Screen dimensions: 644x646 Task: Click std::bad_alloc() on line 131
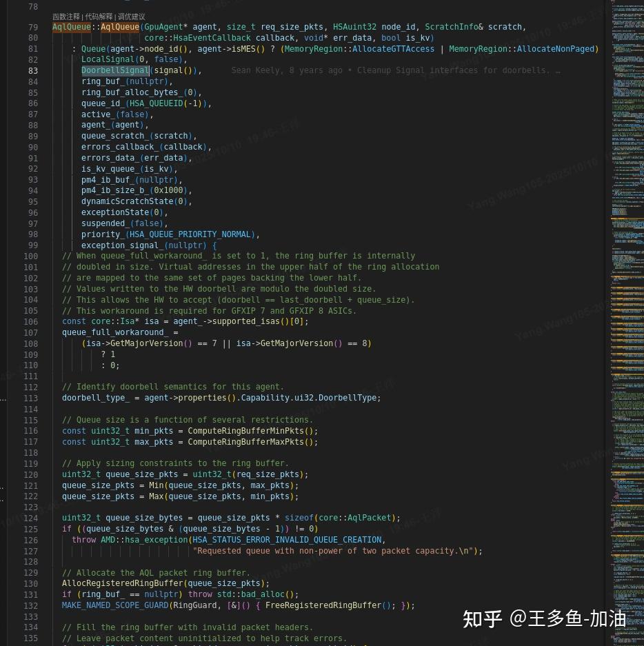point(255,594)
